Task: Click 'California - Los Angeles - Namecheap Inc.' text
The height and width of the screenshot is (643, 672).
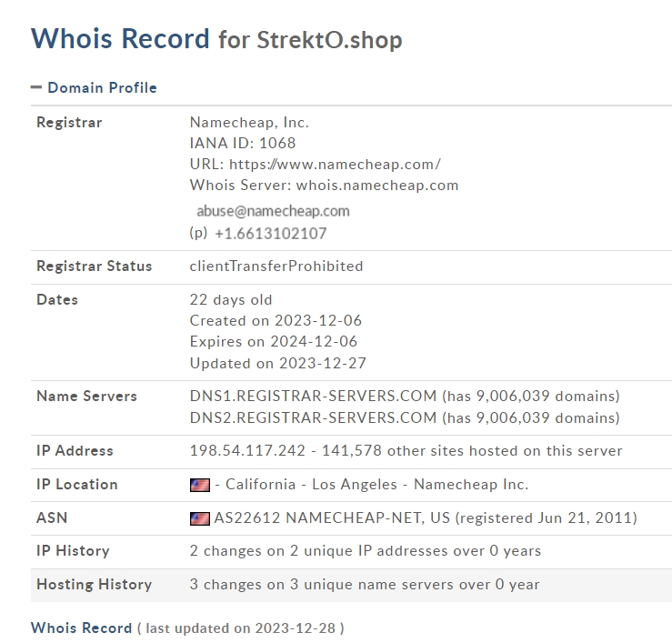Action: [377, 485]
